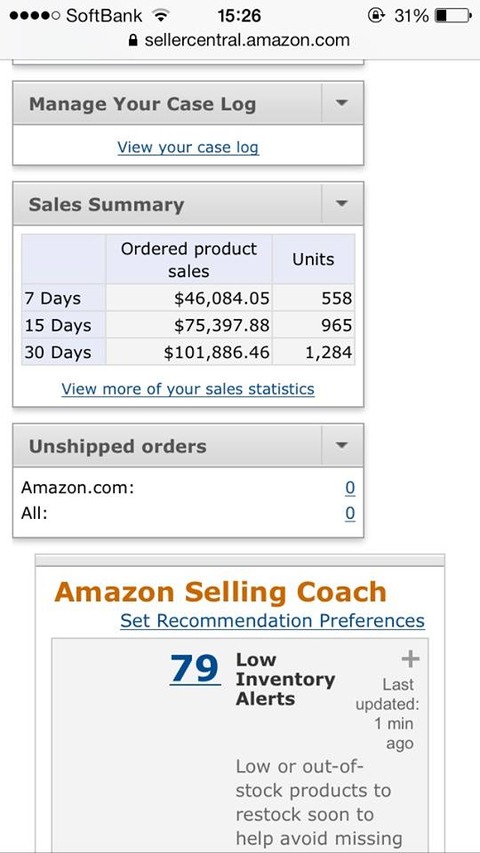This screenshot has height=853, width=480.
Task: Open Set Recommendation Preferences link
Action: tap(272, 621)
